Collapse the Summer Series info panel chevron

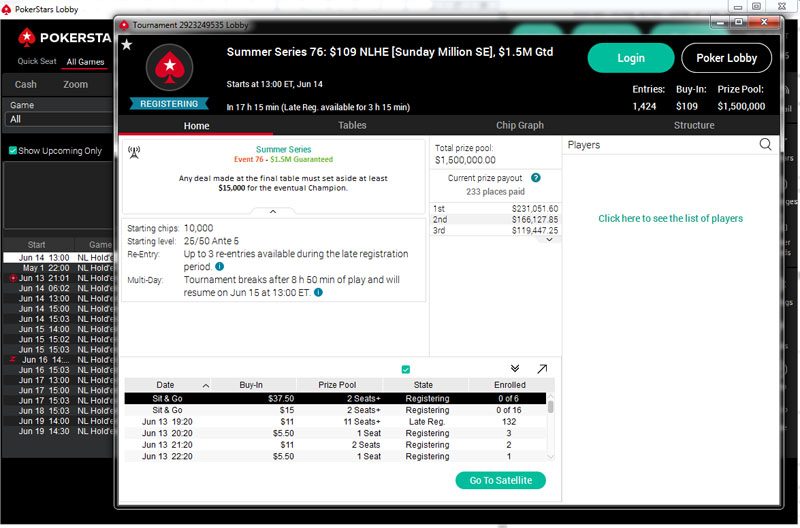pyautogui.click(x=273, y=211)
